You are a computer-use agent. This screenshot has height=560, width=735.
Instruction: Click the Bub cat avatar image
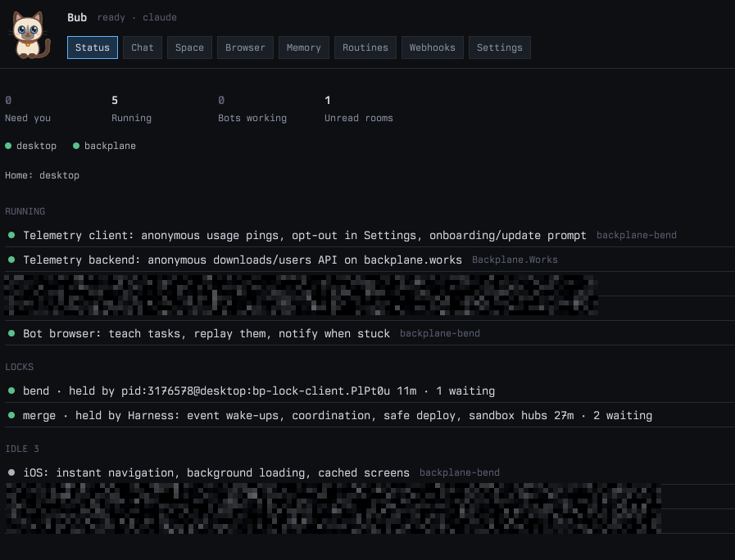29,35
